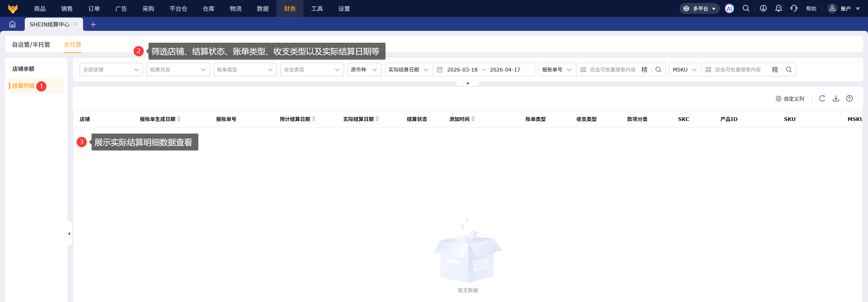
Task: Open the download center icon
Action: click(x=763, y=8)
